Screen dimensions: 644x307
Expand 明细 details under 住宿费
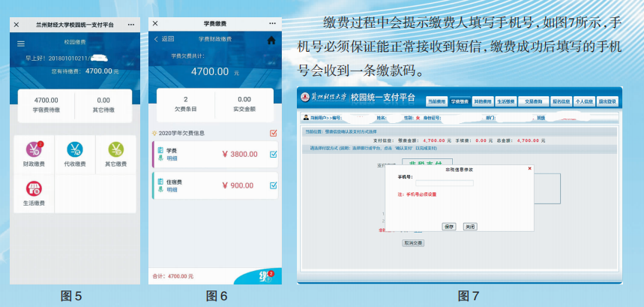pyautogui.click(x=172, y=190)
